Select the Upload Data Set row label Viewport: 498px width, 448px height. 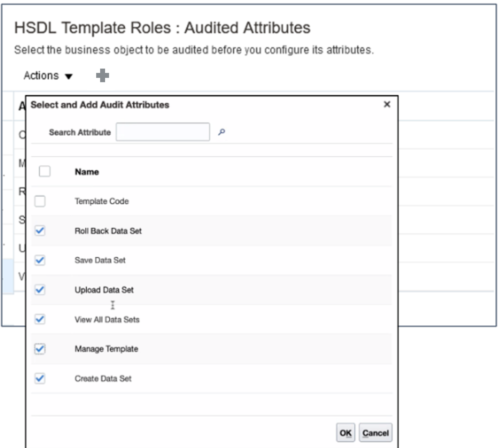[104, 290]
